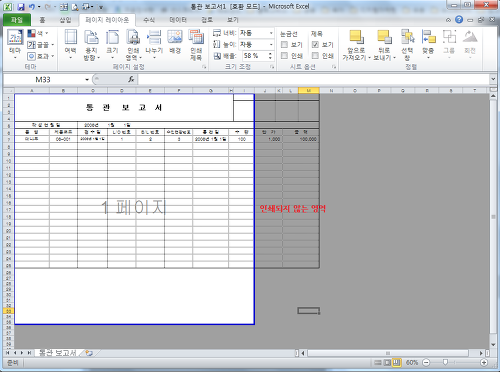Switch to Normal view status icon
Screen dimensions: 500x372
(377, 362)
